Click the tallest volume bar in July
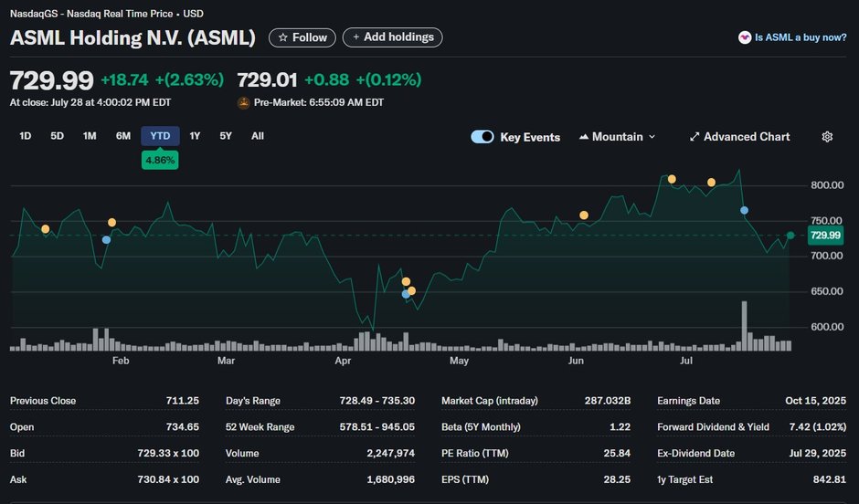Image resolution: width=859 pixels, height=504 pixels. tap(744, 326)
